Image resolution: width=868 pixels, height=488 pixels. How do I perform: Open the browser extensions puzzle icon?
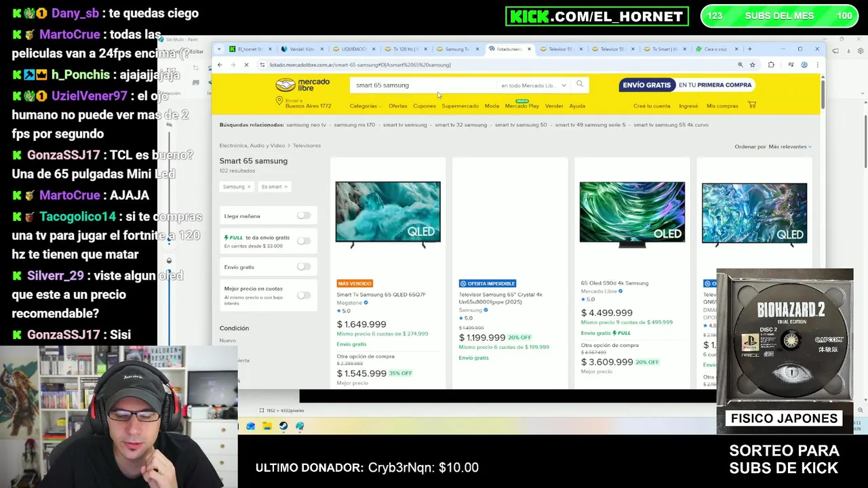pos(771,65)
